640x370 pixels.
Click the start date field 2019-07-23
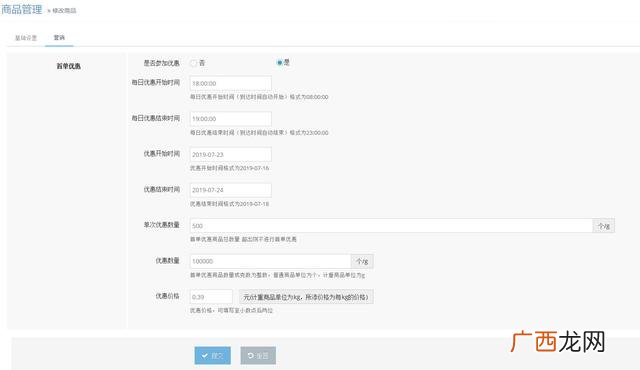click(x=231, y=155)
